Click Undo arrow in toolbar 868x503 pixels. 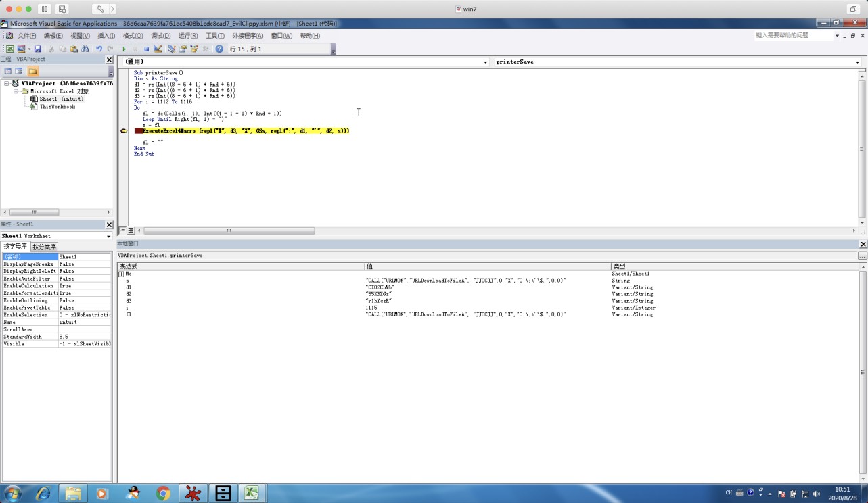[99, 49]
